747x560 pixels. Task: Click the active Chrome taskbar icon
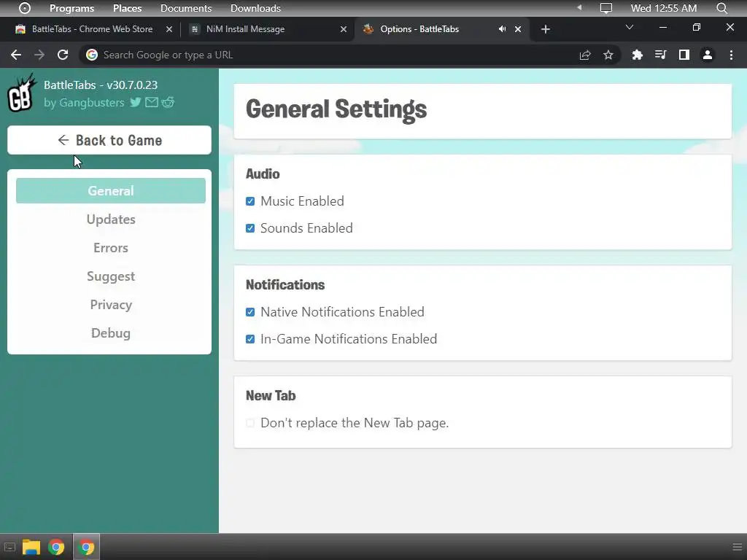coord(86,547)
